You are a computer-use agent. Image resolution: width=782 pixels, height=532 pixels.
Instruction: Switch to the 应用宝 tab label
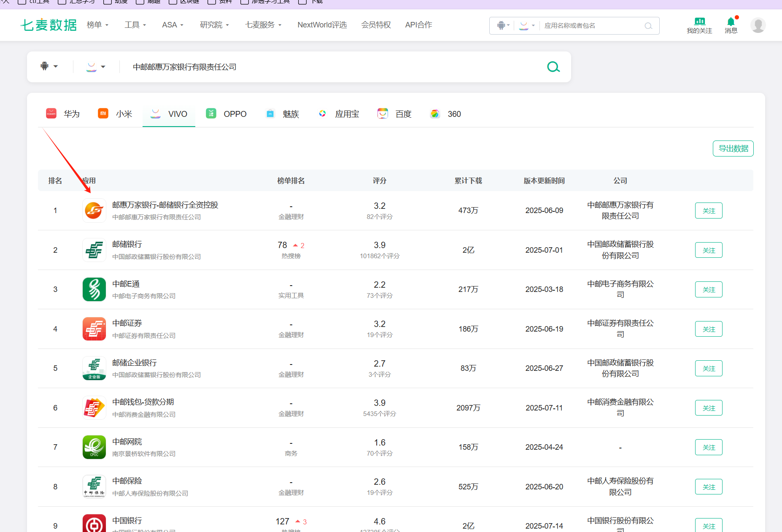(347, 114)
